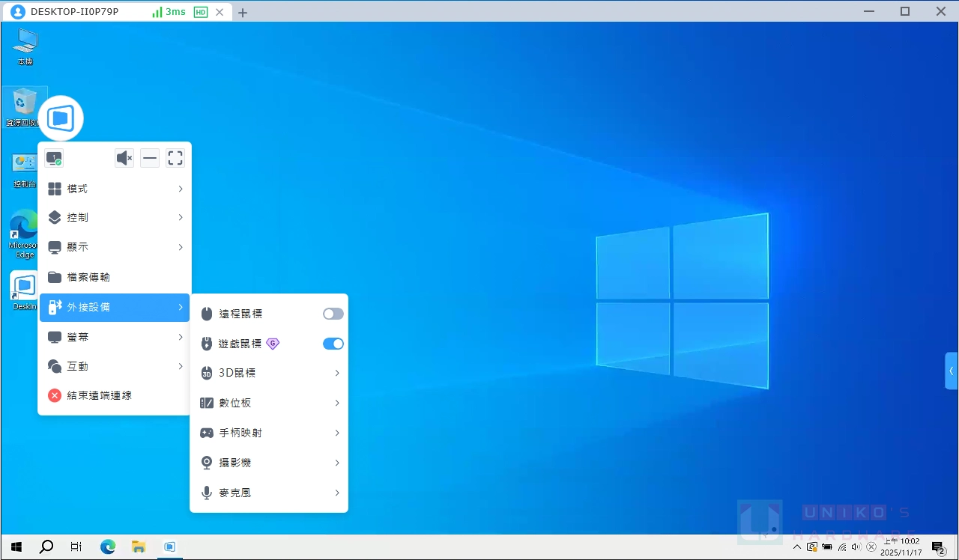Click the Deskin floating ball icon
Screen dimensions: 959x560
click(x=60, y=117)
